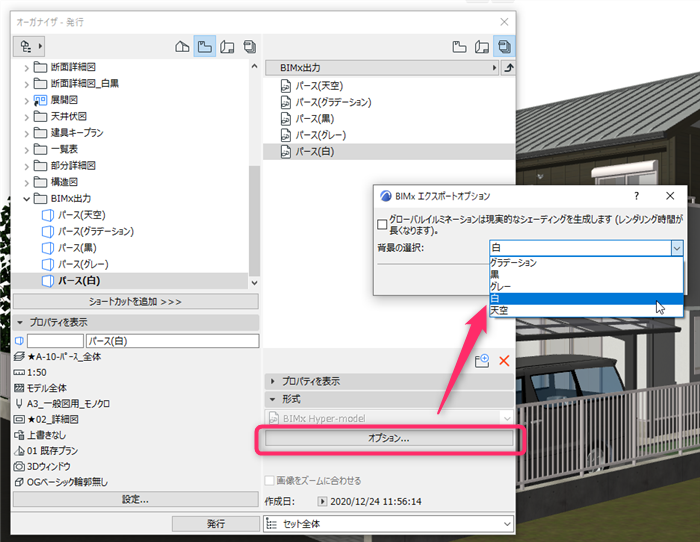
Task: Expand the 展開図 folder
Action: (x=26, y=101)
